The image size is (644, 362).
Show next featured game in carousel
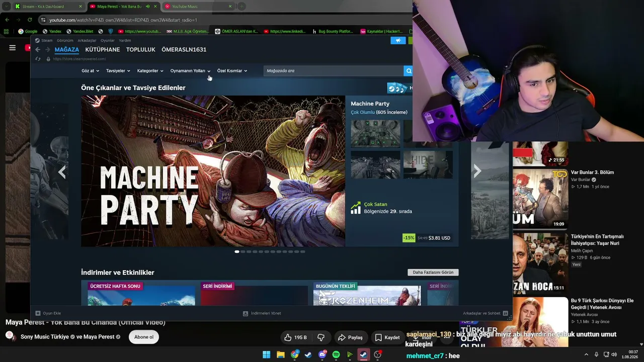(x=477, y=171)
